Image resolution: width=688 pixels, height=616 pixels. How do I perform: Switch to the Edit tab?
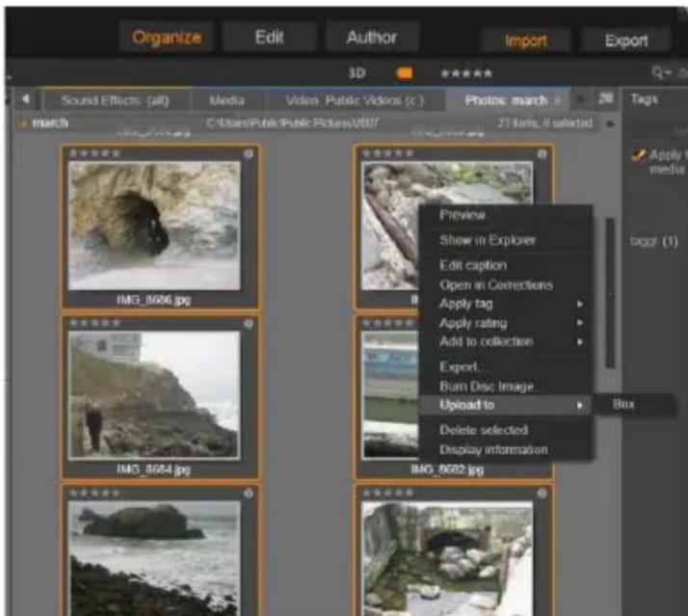(270, 38)
